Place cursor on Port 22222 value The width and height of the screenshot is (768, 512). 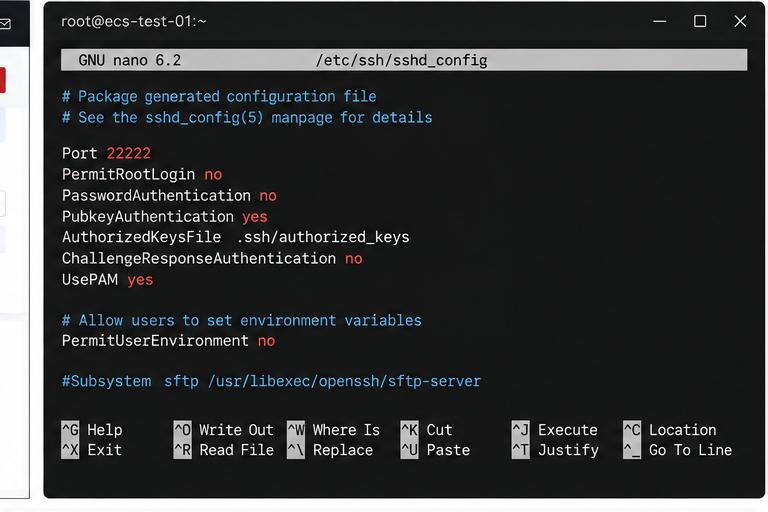pyautogui.click(x=128, y=153)
